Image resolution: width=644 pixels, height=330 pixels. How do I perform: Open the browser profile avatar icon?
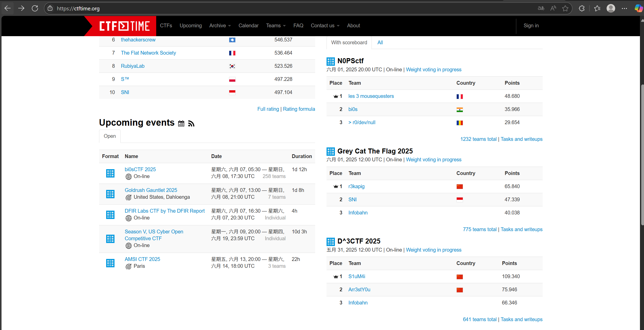click(611, 8)
